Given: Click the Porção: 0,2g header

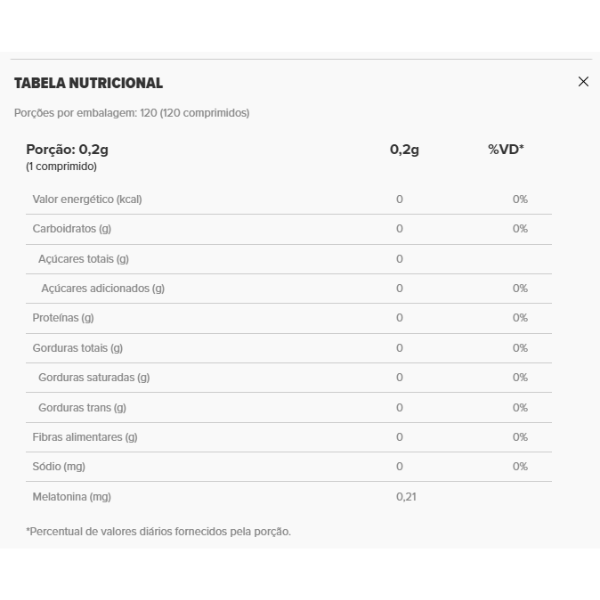Looking at the screenshot, I should [x=67, y=149].
